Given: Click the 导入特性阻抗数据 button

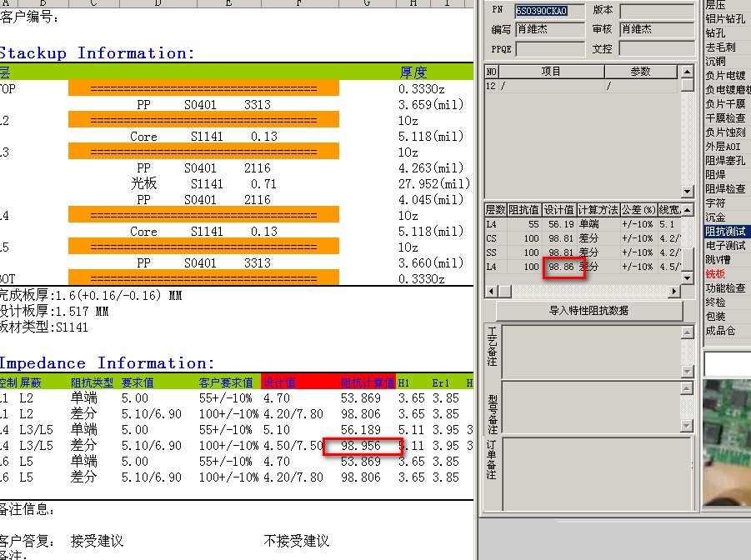Looking at the screenshot, I should click(588, 311).
